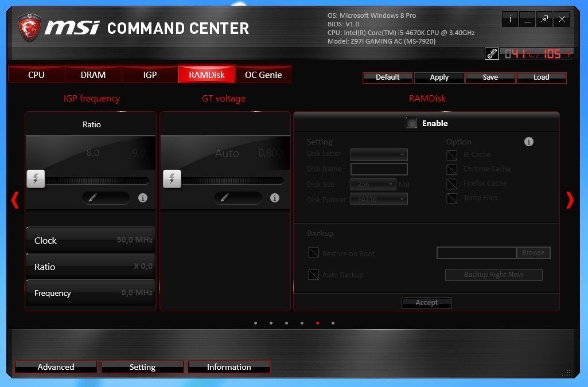Show RAMDisk Option info icon
588x387 pixels.
tap(529, 142)
